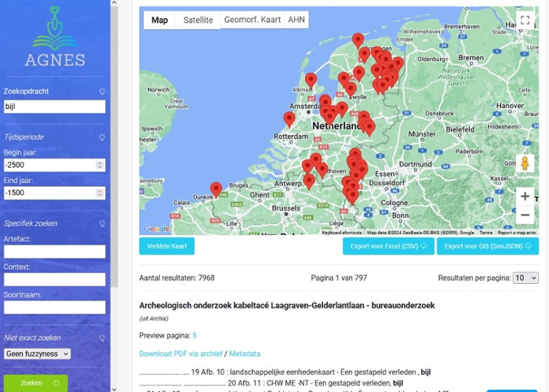Open the lightbulb hint next to Tijdsperiode

(x=102, y=137)
